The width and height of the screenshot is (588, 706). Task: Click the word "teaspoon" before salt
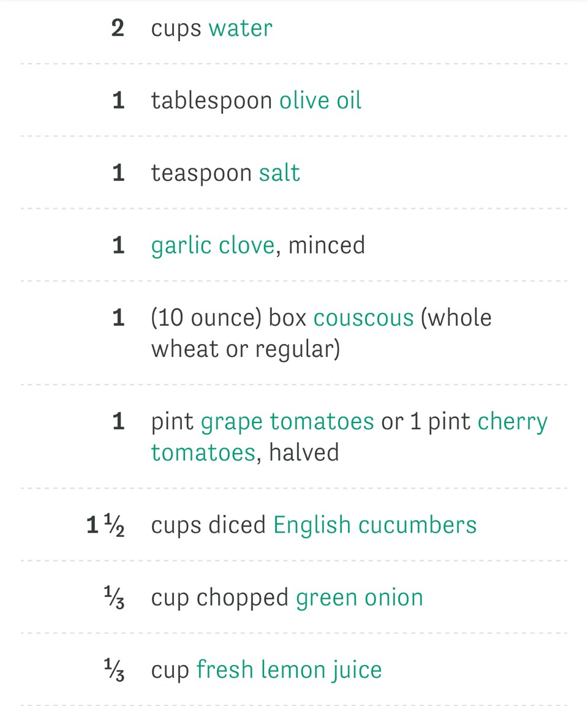point(201,173)
